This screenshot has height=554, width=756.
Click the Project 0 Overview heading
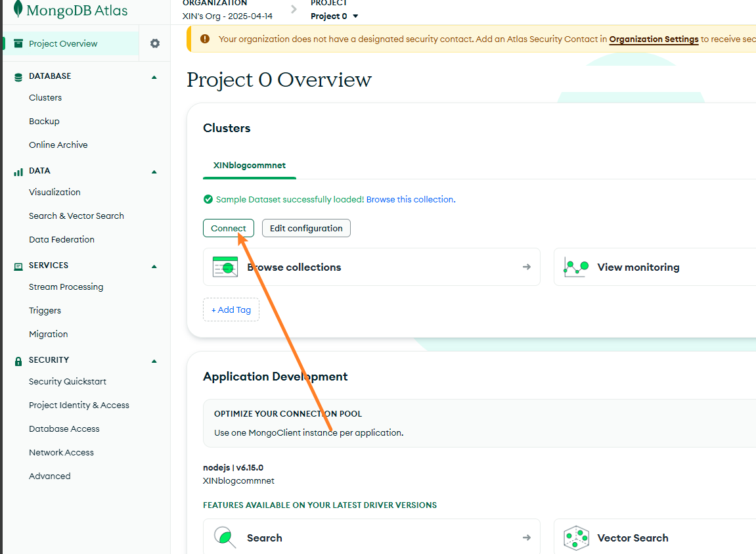pyautogui.click(x=279, y=80)
